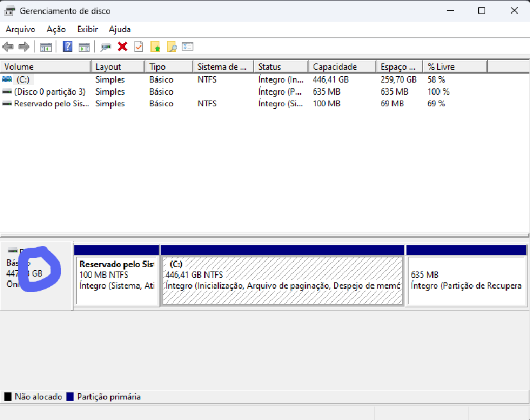The width and height of the screenshot is (530, 420).
Task: Sort by the Volume column header
Action: 45,67
